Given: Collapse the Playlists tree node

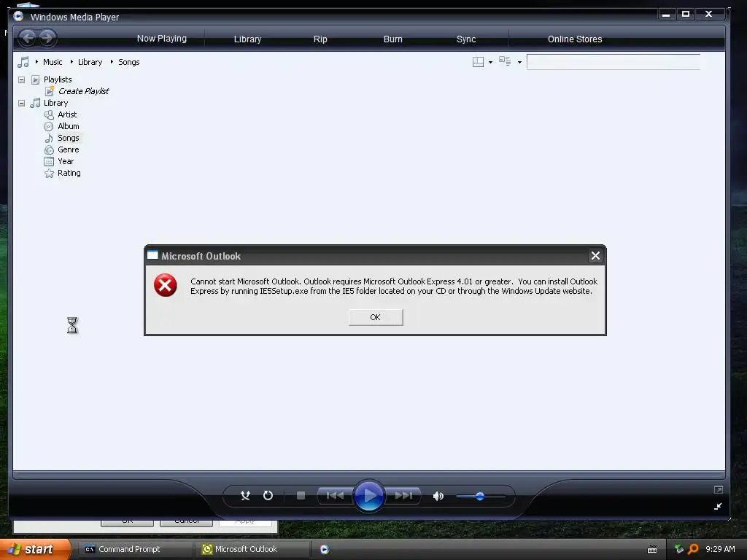Looking at the screenshot, I should 21,79.
